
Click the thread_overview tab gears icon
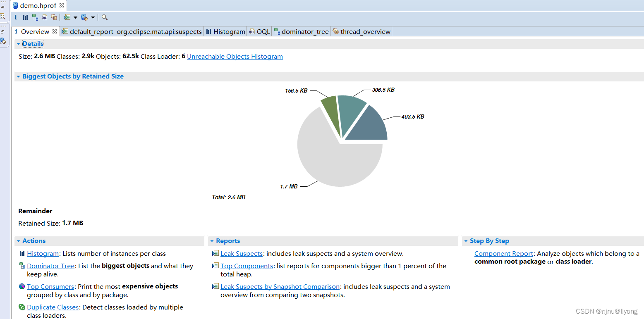coord(336,31)
